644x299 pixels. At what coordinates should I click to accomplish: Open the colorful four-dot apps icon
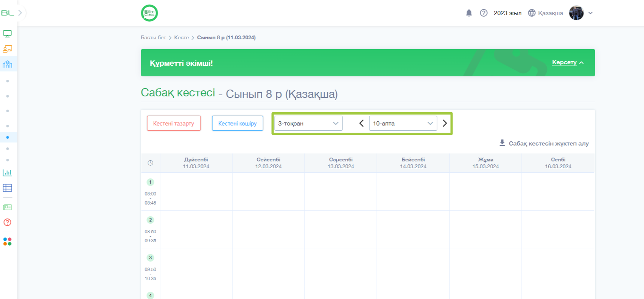pos(7,242)
